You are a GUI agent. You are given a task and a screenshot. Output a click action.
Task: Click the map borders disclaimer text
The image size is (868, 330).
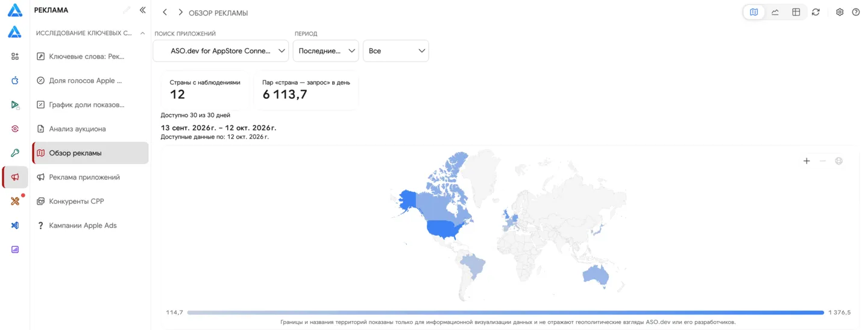click(508, 322)
